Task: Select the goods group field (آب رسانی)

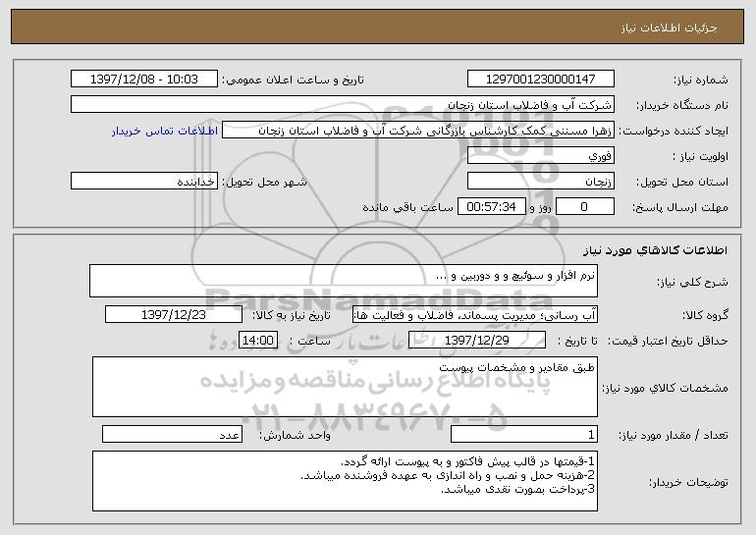Action: pyautogui.click(x=475, y=314)
